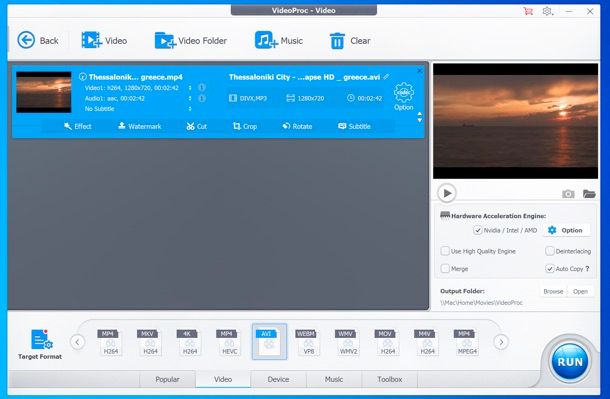
Task: Open the Crop tool
Action: (x=245, y=126)
